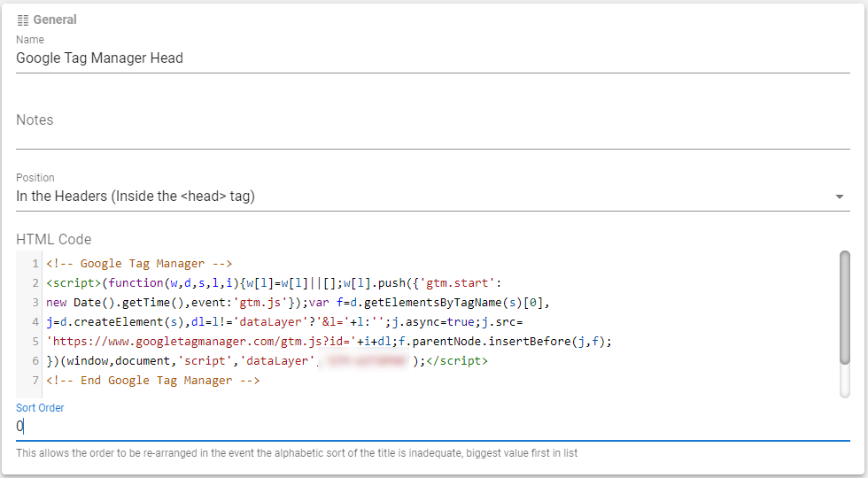Click code line 1 '<!-- Google Tag Manager -->'
This screenshot has width=868, height=478.
[139, 264]
